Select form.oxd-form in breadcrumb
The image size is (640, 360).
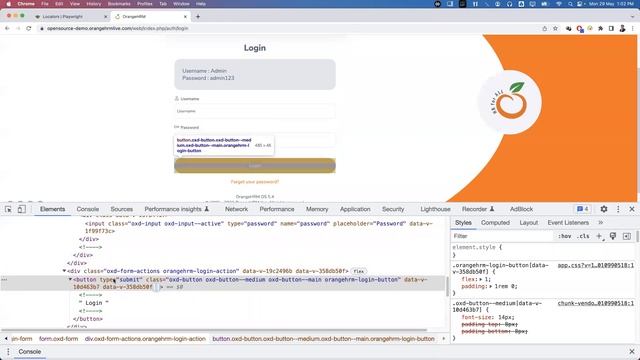[x=58, y=339]
